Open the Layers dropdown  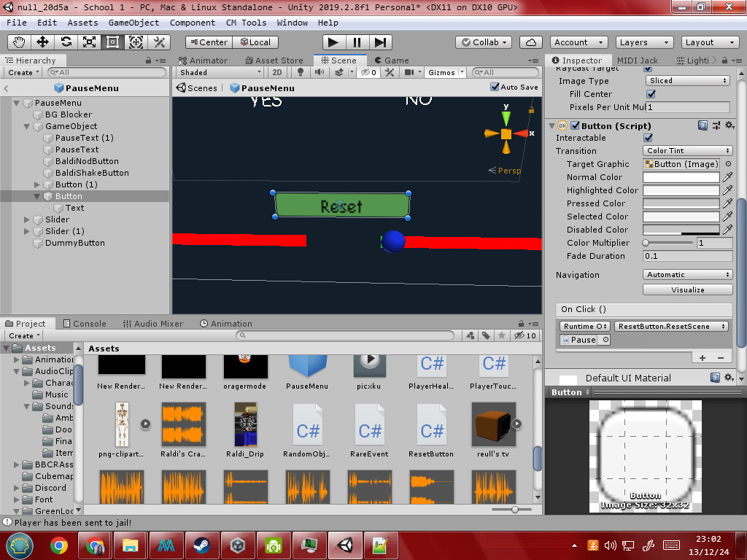645,42
